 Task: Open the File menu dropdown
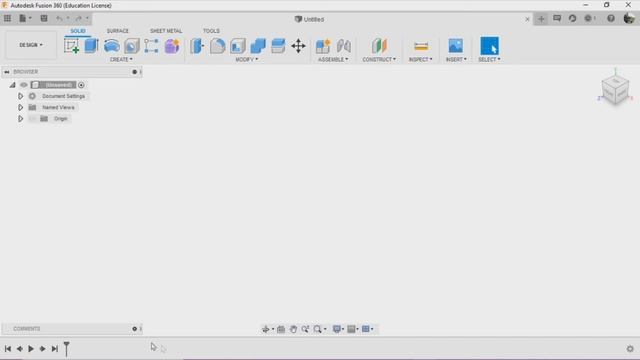click(x=25, y=18)
